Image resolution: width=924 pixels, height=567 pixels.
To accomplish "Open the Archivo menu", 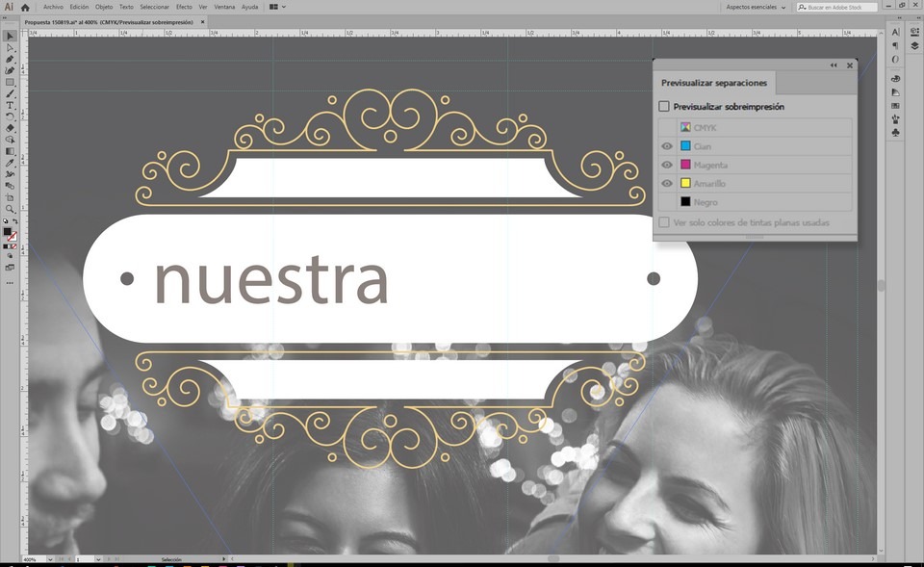I will tap(53, 7).
